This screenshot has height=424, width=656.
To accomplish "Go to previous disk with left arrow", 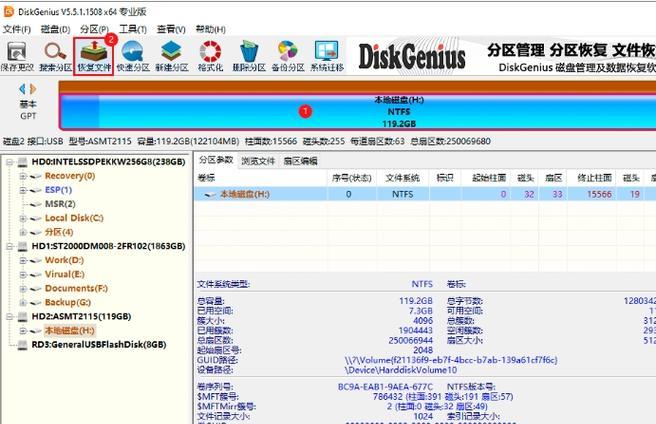I will click(x=23, y=89).
